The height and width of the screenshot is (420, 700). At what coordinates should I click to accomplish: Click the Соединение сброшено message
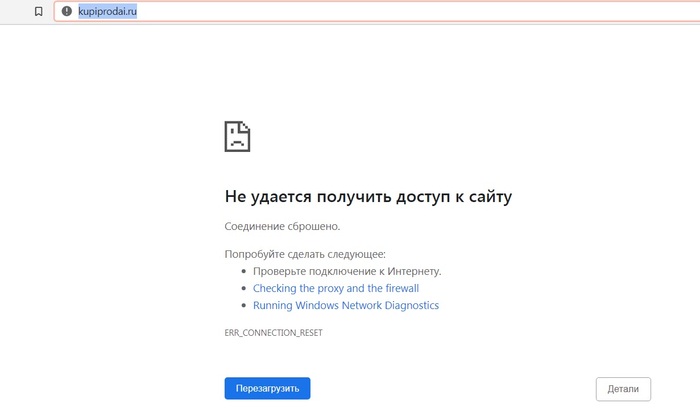(282, 226)
